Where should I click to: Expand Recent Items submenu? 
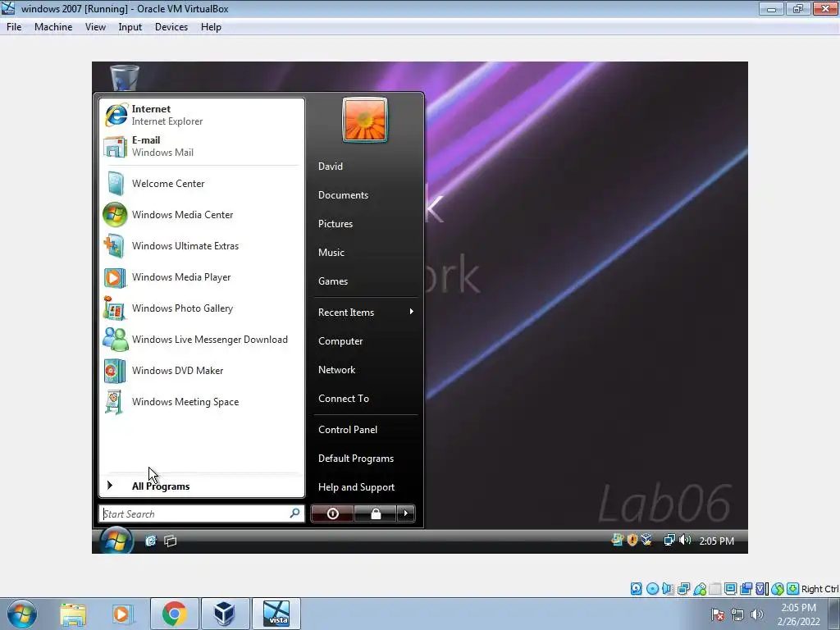[365, 313]
